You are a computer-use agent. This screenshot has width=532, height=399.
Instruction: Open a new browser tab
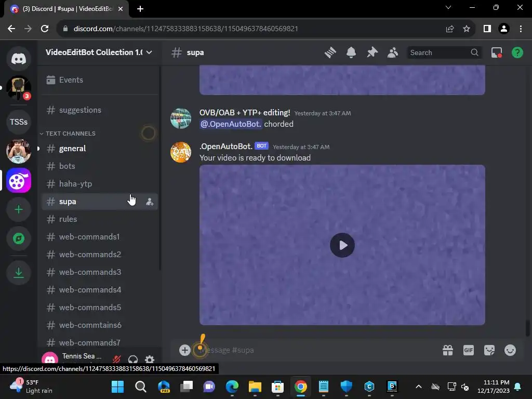(140, 9)
